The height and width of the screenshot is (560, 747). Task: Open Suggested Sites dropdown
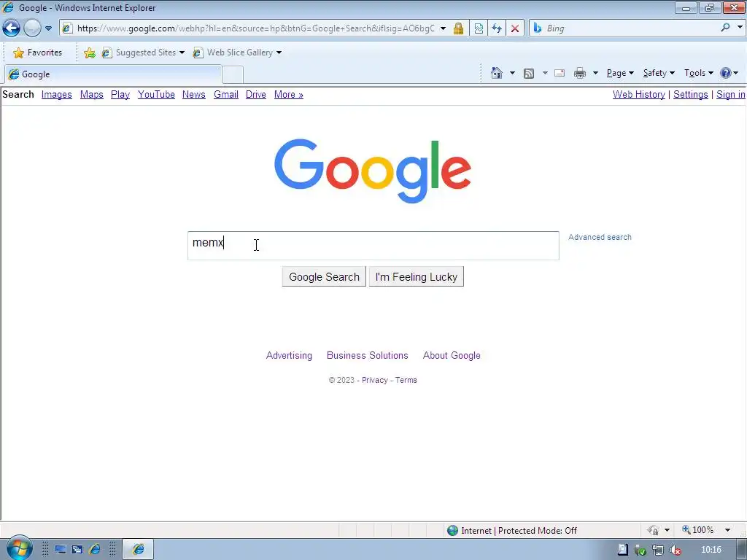point(143,52)
